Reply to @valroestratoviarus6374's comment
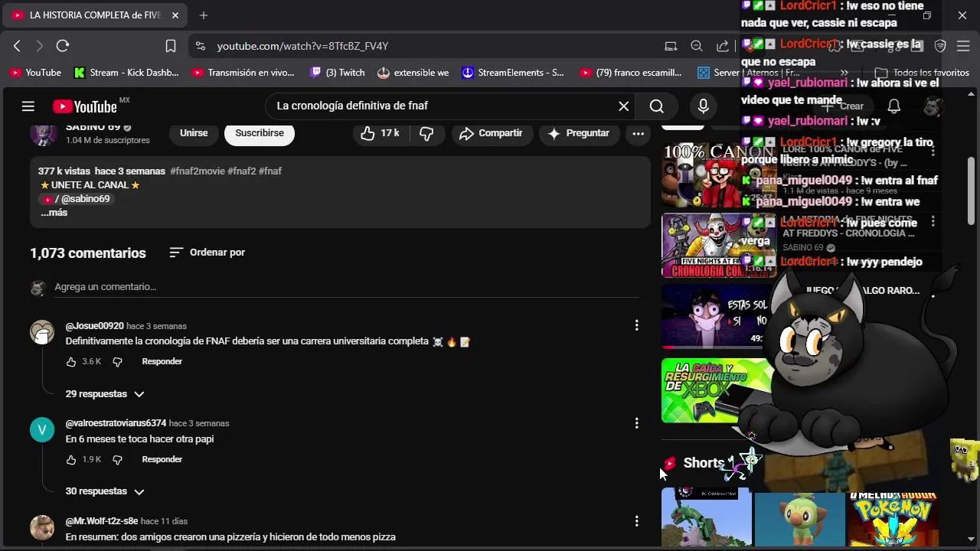 162,459
